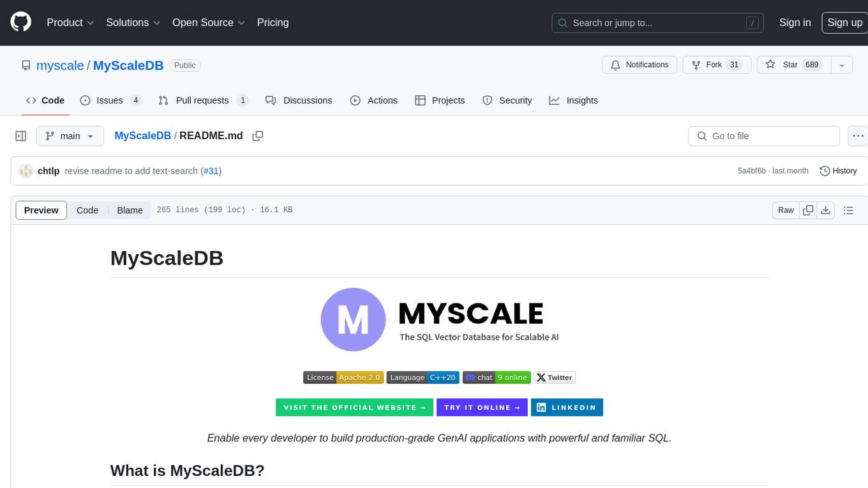868x488 pixels.
Task: Expand the Product menu
Action: [x=70, y=22]
